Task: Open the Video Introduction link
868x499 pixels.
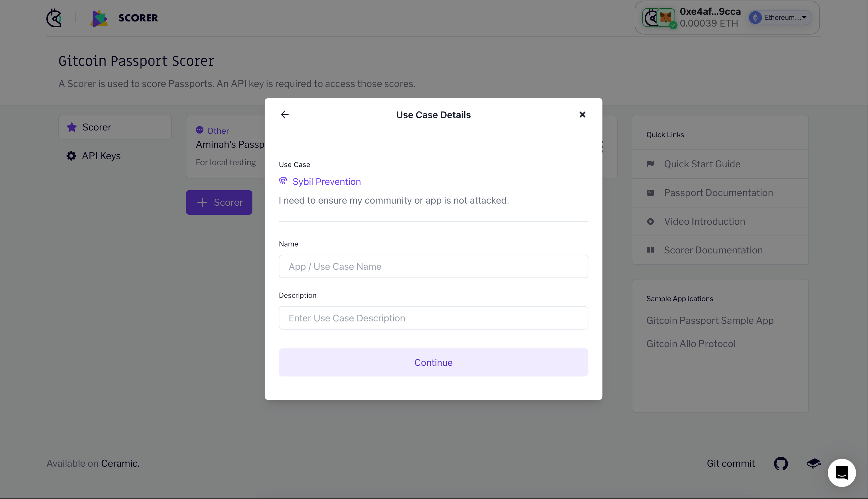Action: point(704,221)
